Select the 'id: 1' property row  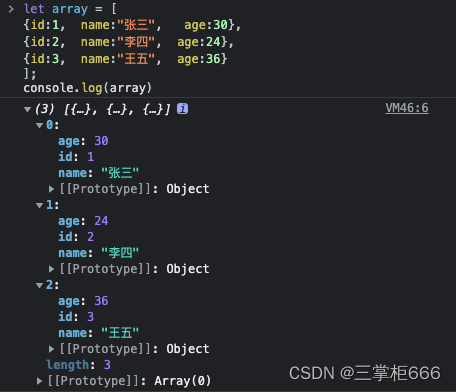pyautogui.click(x=76, y=157)
